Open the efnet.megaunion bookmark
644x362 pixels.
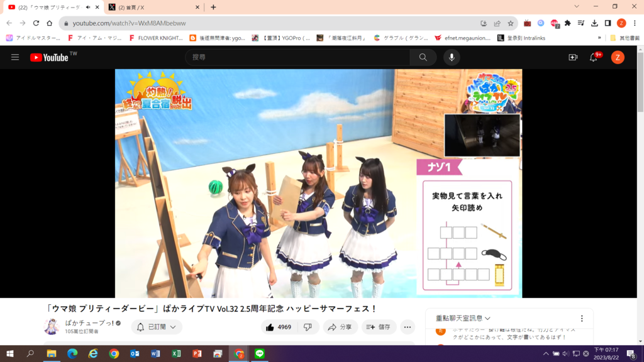(x=462, y=38)
